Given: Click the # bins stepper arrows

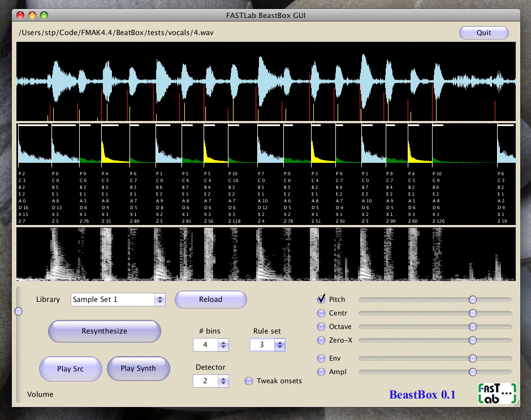Looking at the screenshot, I should [x=223, y=345].
